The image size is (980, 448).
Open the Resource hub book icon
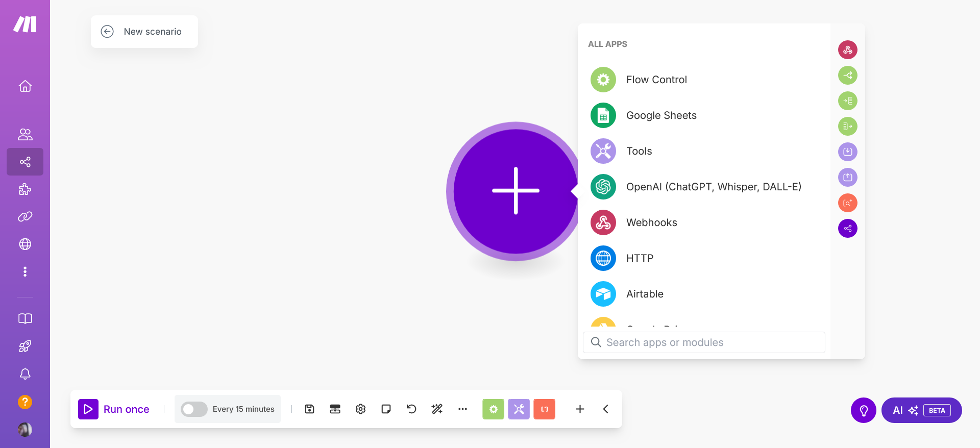click(25, 319)
